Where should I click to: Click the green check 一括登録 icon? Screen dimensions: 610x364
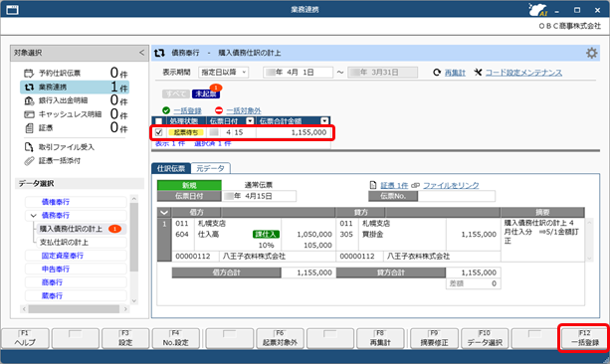click(166, 110)
